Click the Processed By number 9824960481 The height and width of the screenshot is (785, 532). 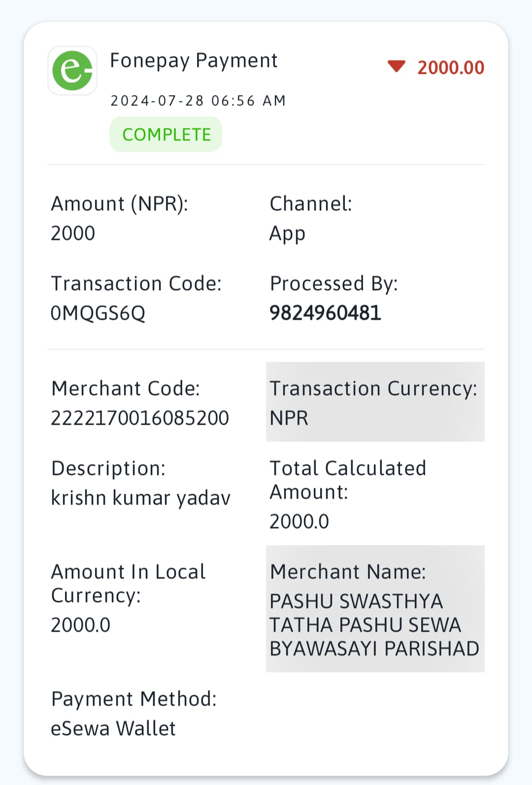pos(325,313)
